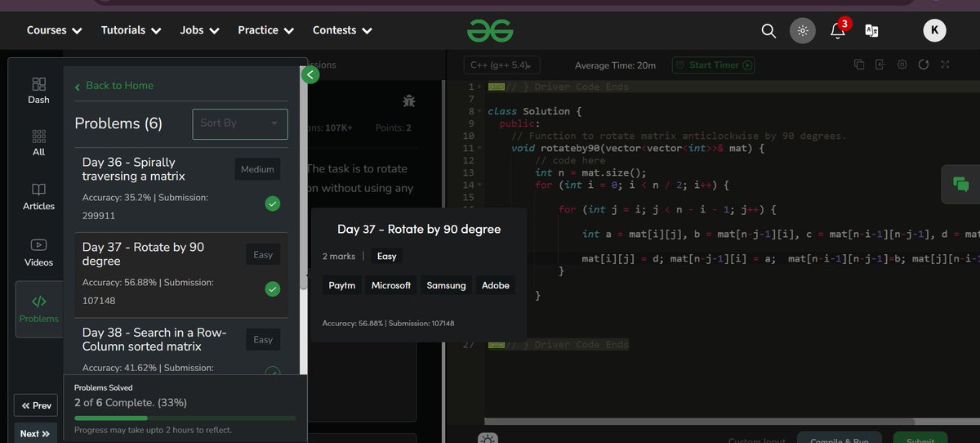Expand the Tutorials menu
Viewport: 980px width, 443px height.
131,30
